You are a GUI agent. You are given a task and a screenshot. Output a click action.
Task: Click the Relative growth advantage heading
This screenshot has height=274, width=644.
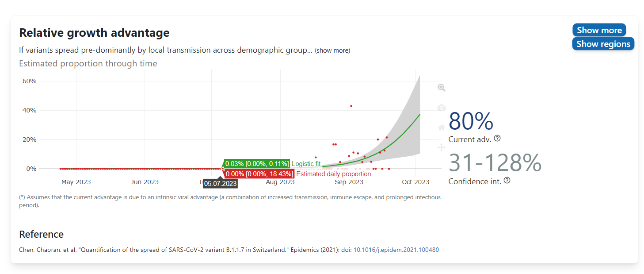94,33
